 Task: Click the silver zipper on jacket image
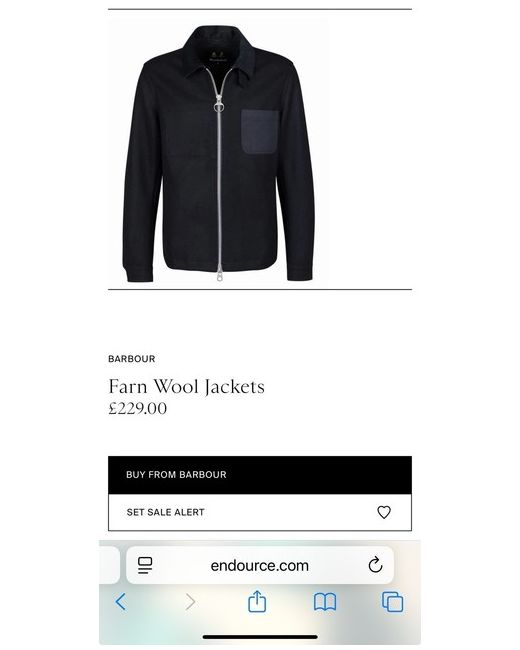tap(219, 174)
